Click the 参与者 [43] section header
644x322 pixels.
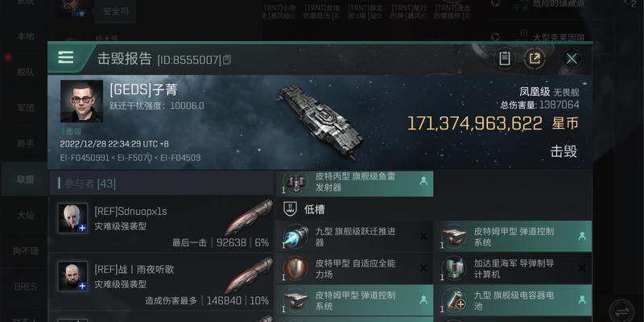pos(161,184)
